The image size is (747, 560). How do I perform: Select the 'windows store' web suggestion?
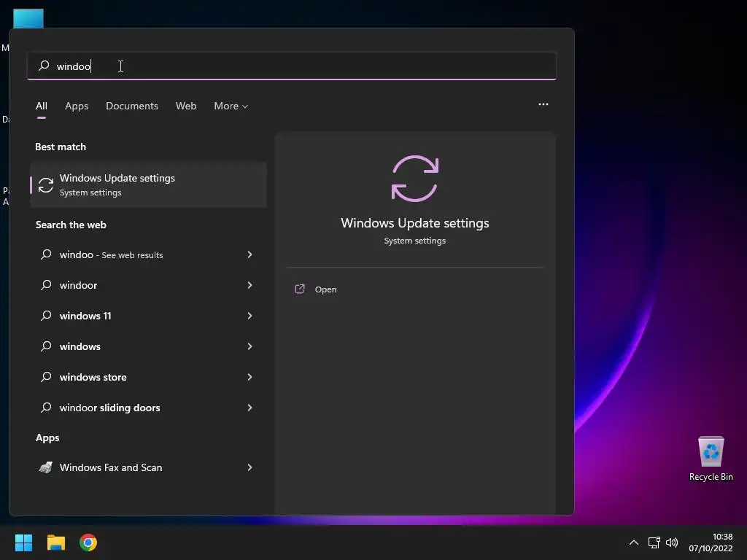click(x=148, y=377)
